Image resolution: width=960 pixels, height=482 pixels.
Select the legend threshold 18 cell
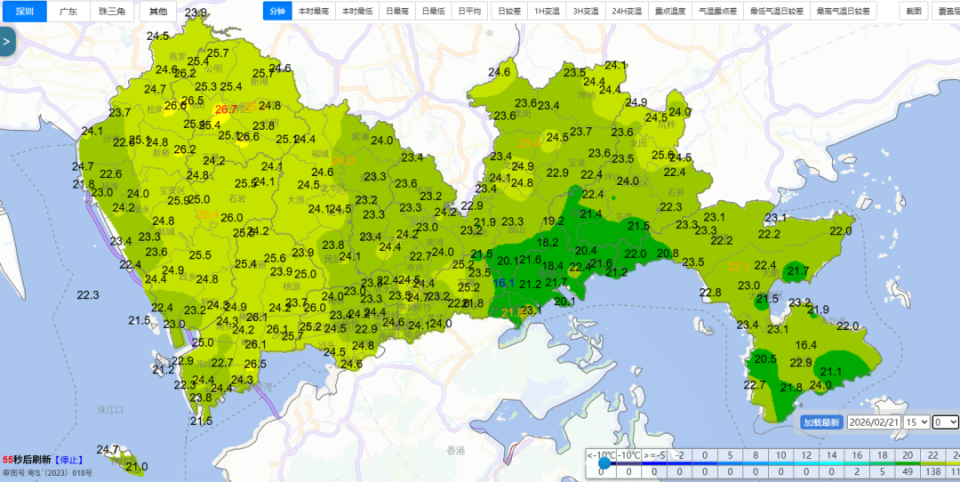click(883, 455)
